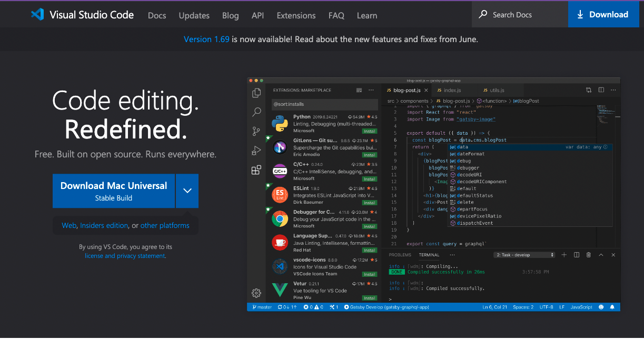The width and height of the screenshot is (644, 339).
Task: Click the open changes icon in editor toolbar
Action: tap(589, 90)
